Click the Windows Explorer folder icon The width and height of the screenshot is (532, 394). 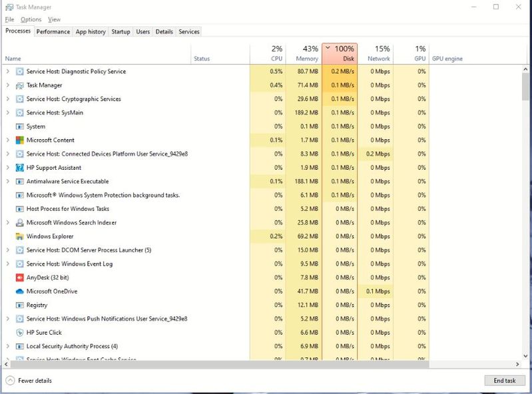(20, 236)
